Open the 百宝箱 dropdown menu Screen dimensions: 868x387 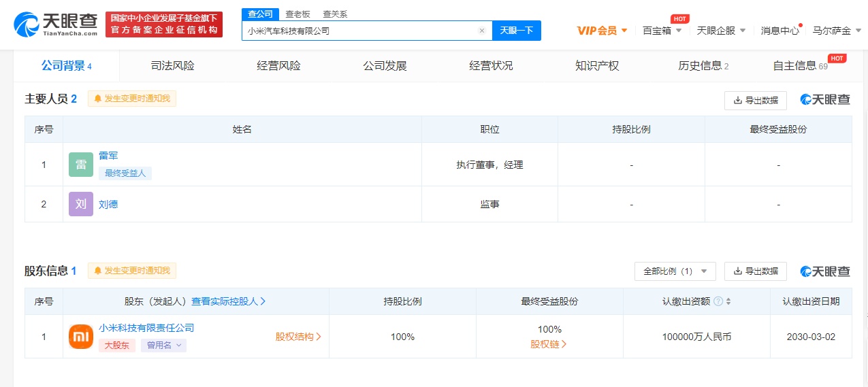point(662,31)
